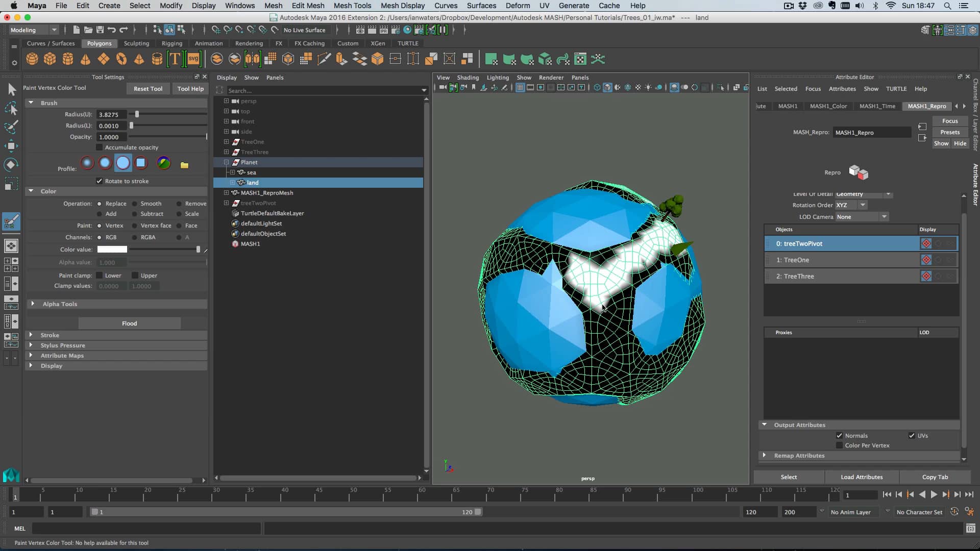980x551 pixels.
Task: Select the arrow Select Tool in the toolbox
Action: (x=11, y=89)
